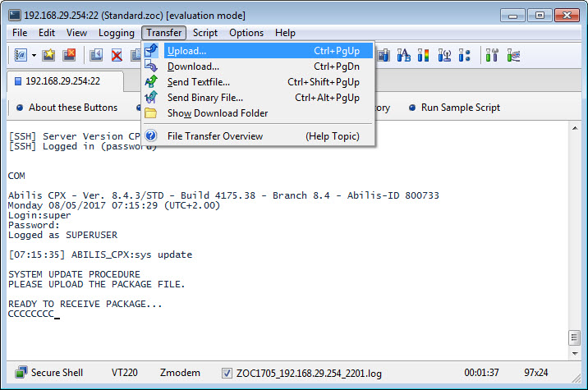The image size is (588, 390).
Task: Toggle the ZOC1705 log file checkbox
Action: click(x=227, y=374)
